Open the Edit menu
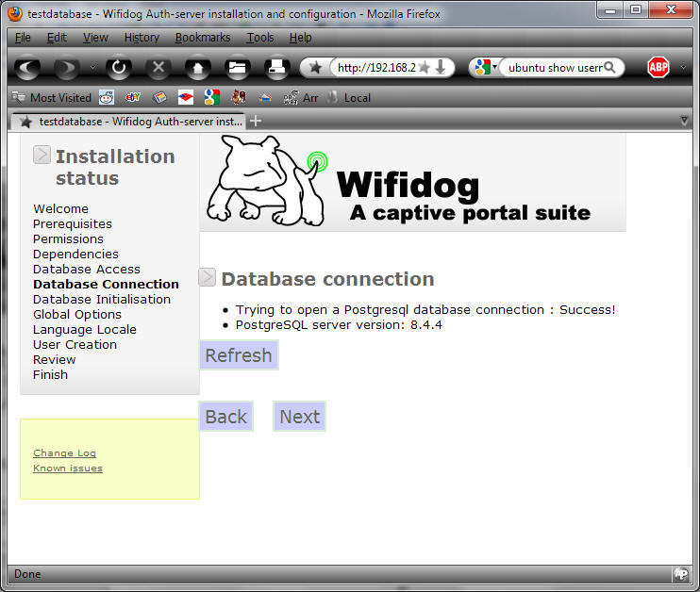This screenshot has height=592, width=700. 57,38
